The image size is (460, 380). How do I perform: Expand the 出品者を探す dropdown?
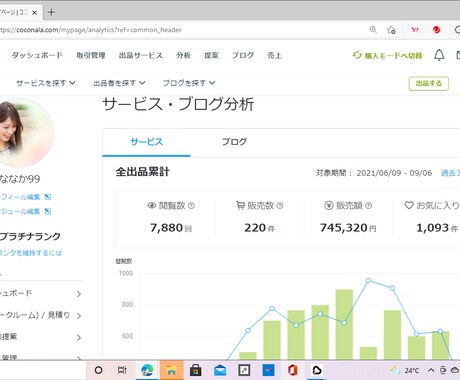coord(119,83)
